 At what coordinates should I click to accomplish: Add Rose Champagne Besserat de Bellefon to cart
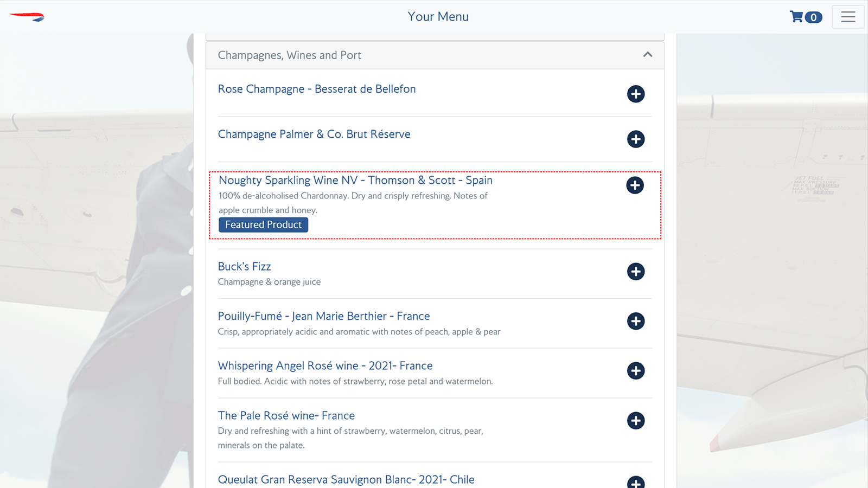pos(636,94)
